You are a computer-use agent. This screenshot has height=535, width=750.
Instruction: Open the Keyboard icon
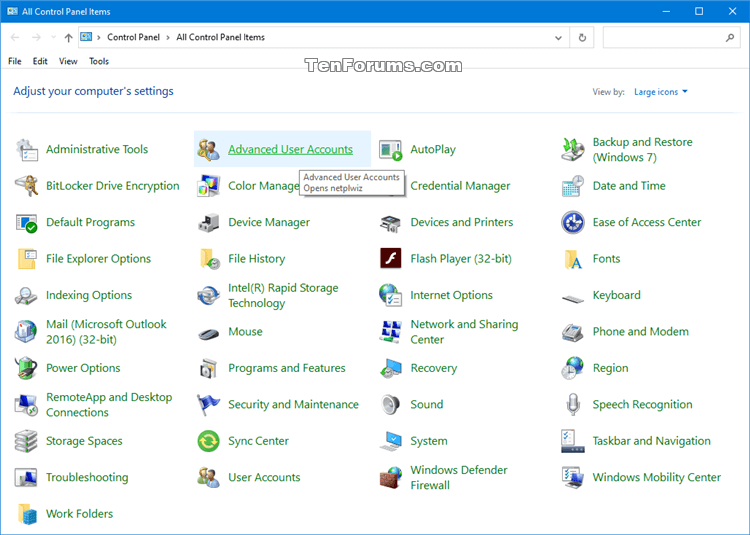[x=573, y=298]
